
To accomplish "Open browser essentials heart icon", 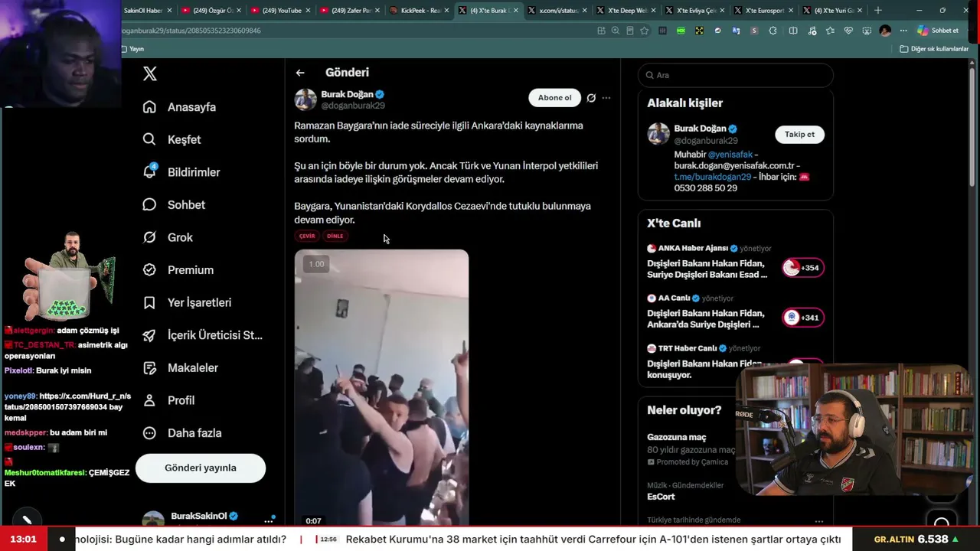I will 848,31.
